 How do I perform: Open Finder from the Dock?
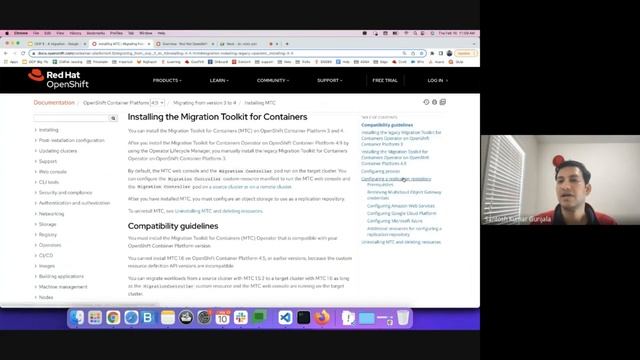click(x=76, y=318)
